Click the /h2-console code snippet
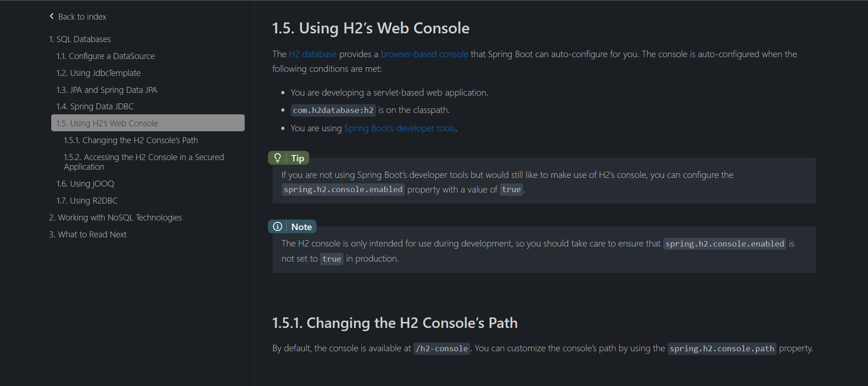 point(442,348)
